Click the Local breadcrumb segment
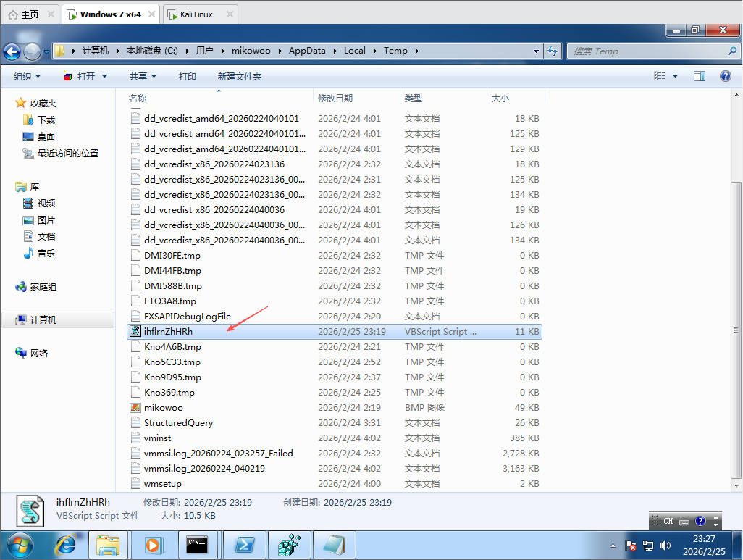The image size is (743, 560). 354,51
